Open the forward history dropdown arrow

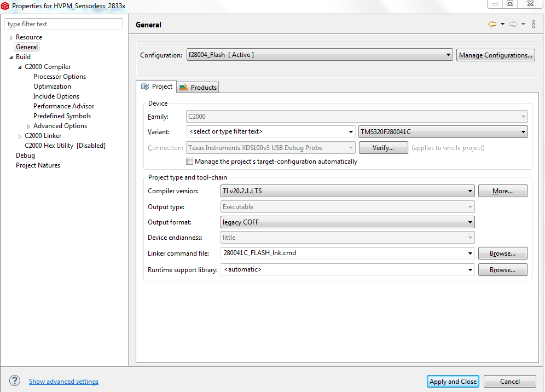coord(524,24)
